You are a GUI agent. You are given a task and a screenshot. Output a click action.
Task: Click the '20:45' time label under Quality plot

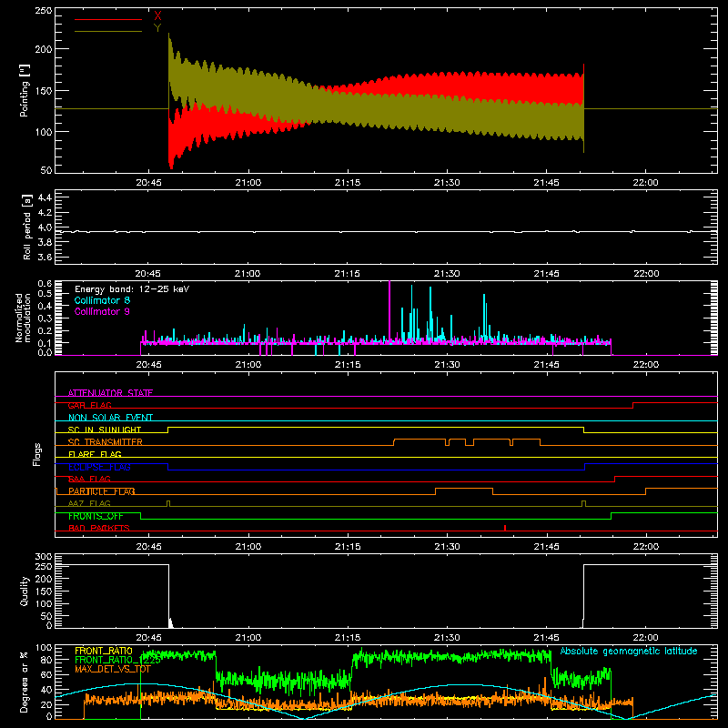coord(149,638)
